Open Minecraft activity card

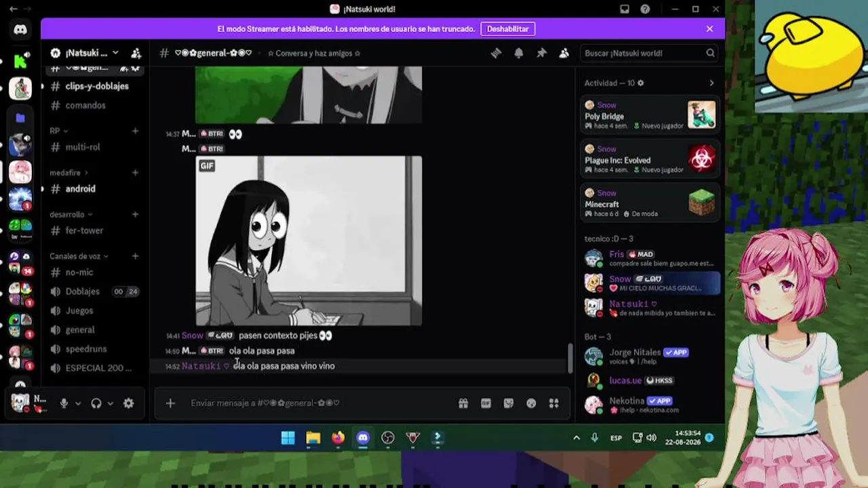tap(650, 203)
